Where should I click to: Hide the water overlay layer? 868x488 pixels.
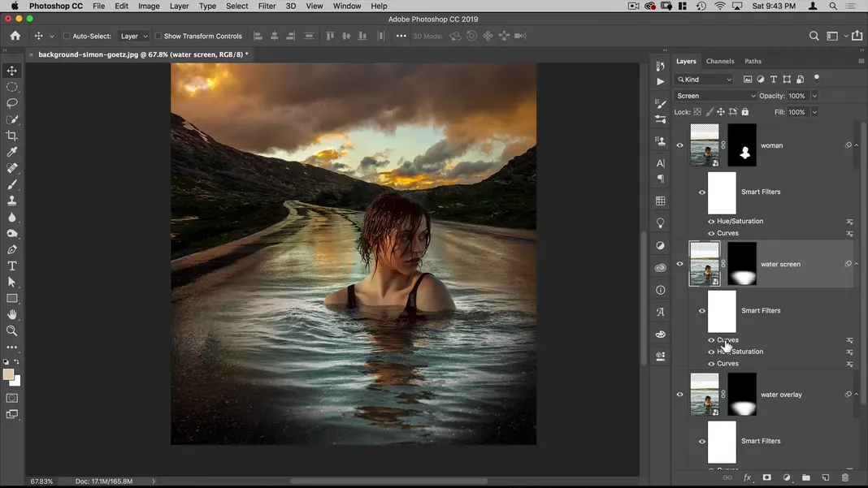pos(679,395)
